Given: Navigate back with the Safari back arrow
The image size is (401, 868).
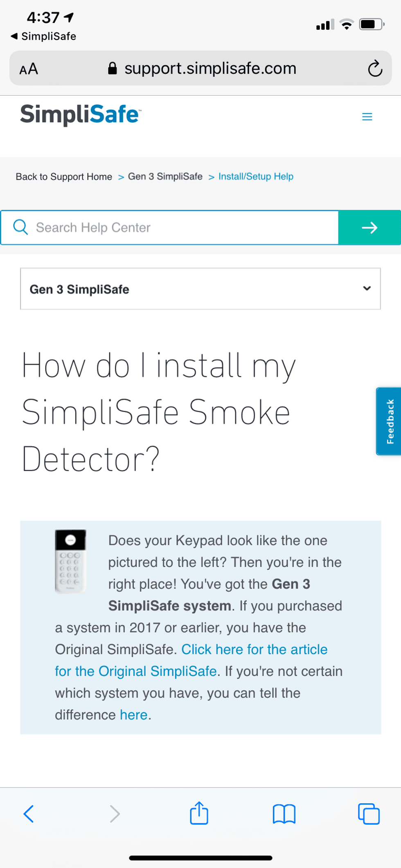Looking at the screenshot, I should coord(28,814).
